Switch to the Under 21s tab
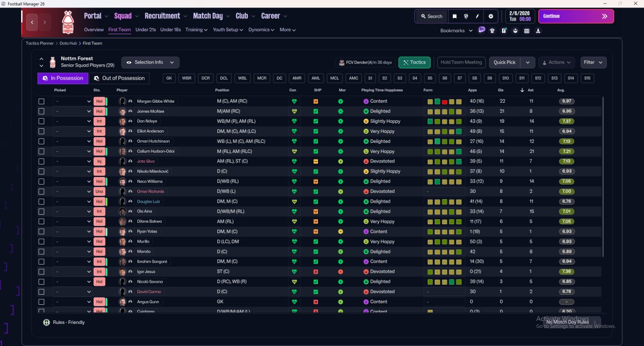The width and height of the screenshot is (644, 346). [145, 30]
